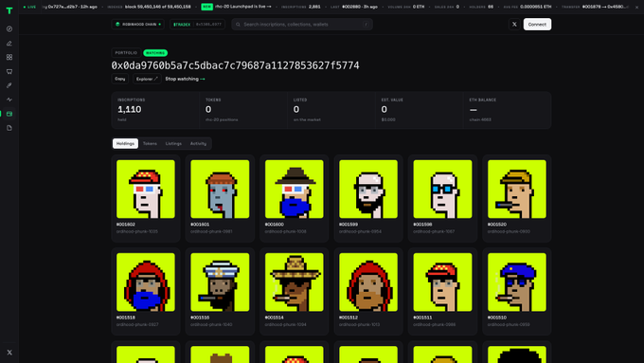Open inscription #001512 thumbnail
This screenshot has width=644, height=363.
368,282
